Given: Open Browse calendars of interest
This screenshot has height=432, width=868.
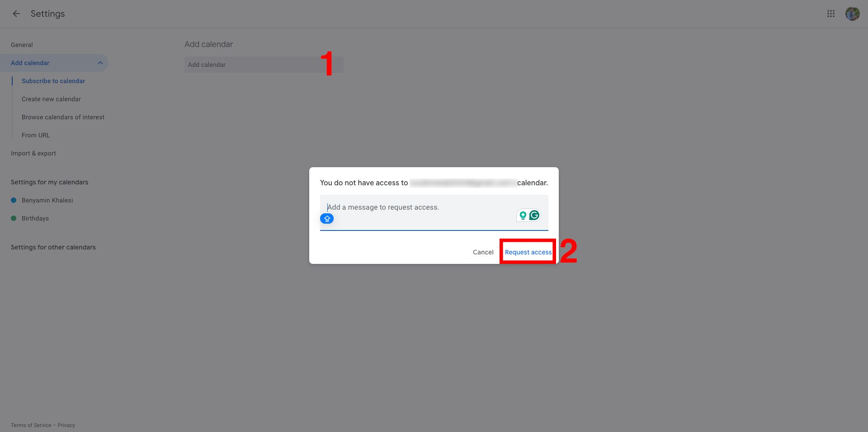Looking at the screenshot, I should 63,117.
